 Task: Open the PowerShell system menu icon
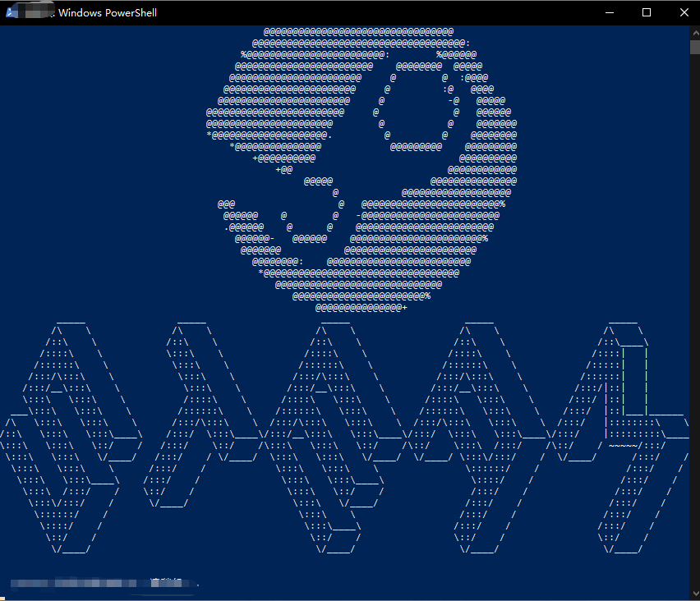point(12,12)
